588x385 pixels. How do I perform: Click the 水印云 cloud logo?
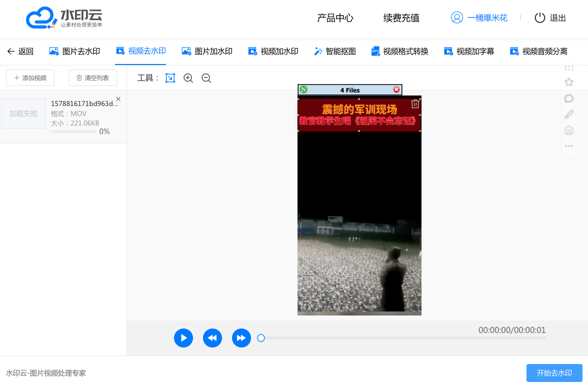click(x=64, y=17)
